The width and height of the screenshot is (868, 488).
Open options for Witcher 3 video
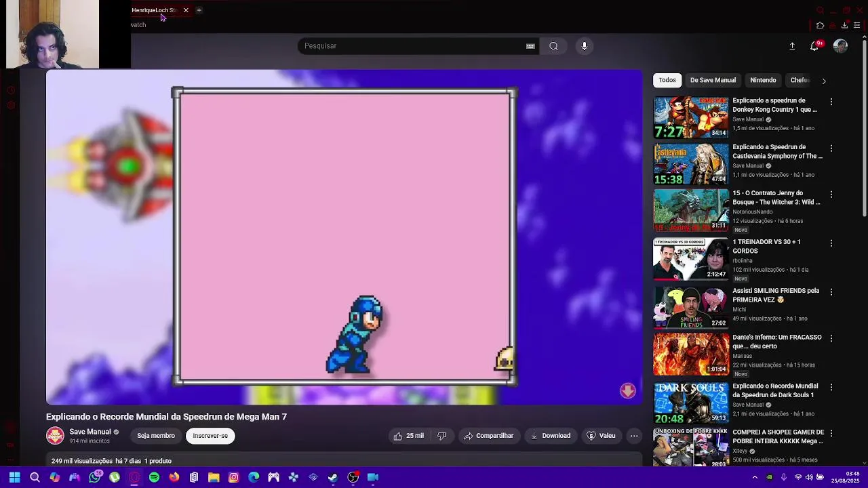[831, 194]
